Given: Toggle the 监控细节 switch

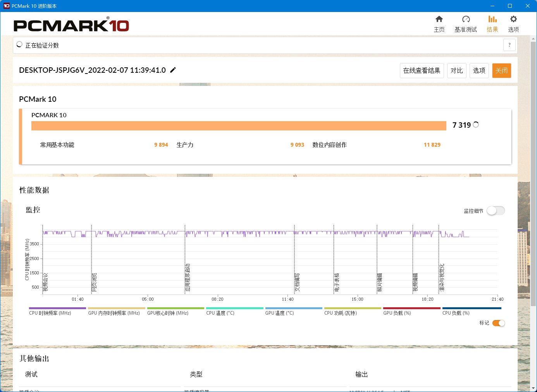Looking at the screenshot, I should (496, 211).
